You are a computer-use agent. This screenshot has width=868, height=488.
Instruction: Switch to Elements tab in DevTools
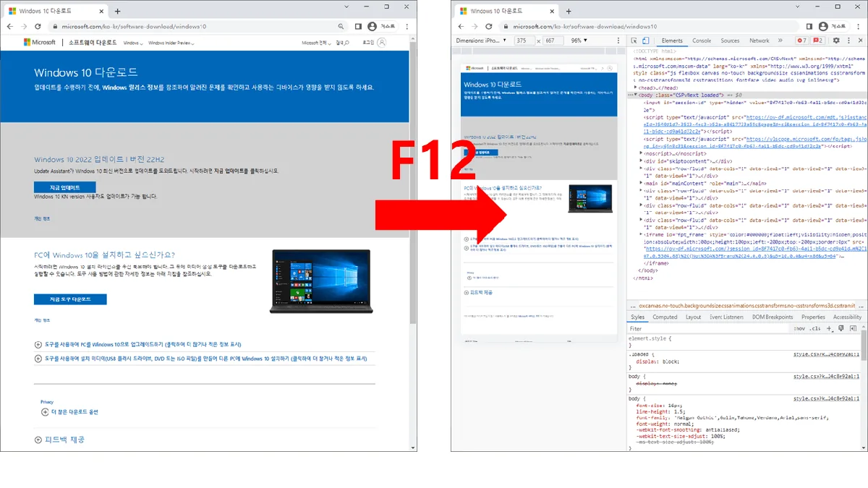[x=672, y=40]
